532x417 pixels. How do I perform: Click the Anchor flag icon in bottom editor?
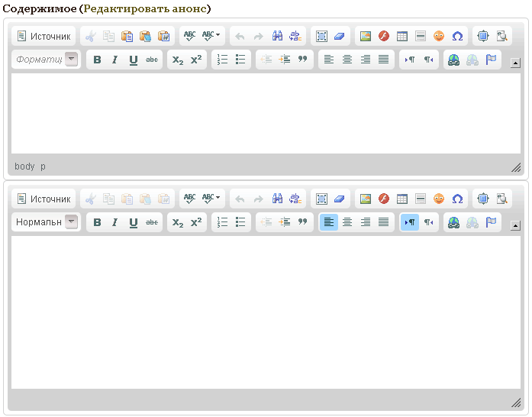(491, 222)
